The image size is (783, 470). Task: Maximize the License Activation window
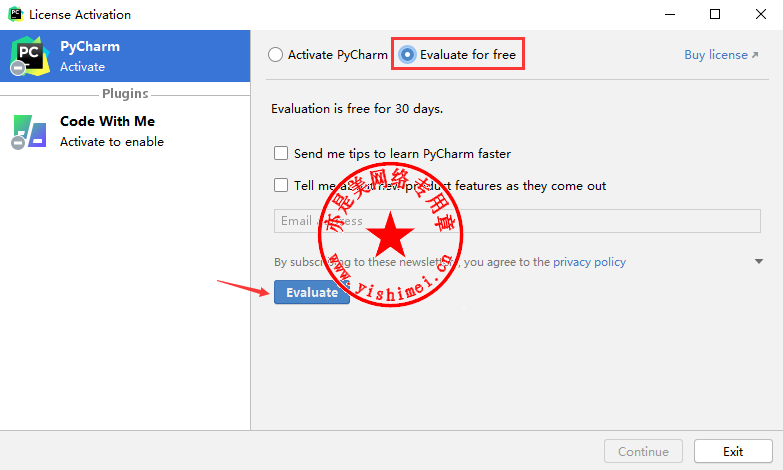point(715,14)
